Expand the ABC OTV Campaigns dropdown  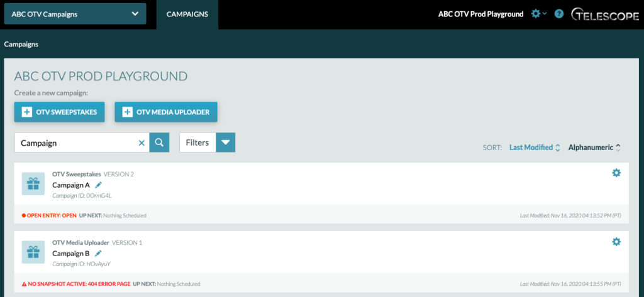[75, 14]
